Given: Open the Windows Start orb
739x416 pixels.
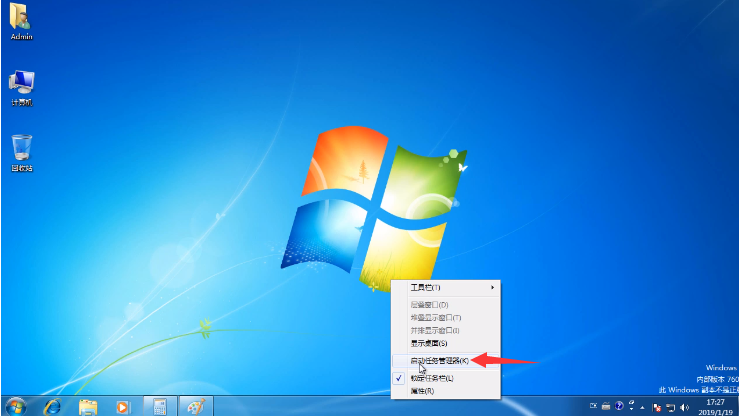Looking at the screenshot, I should pos(16,406).
